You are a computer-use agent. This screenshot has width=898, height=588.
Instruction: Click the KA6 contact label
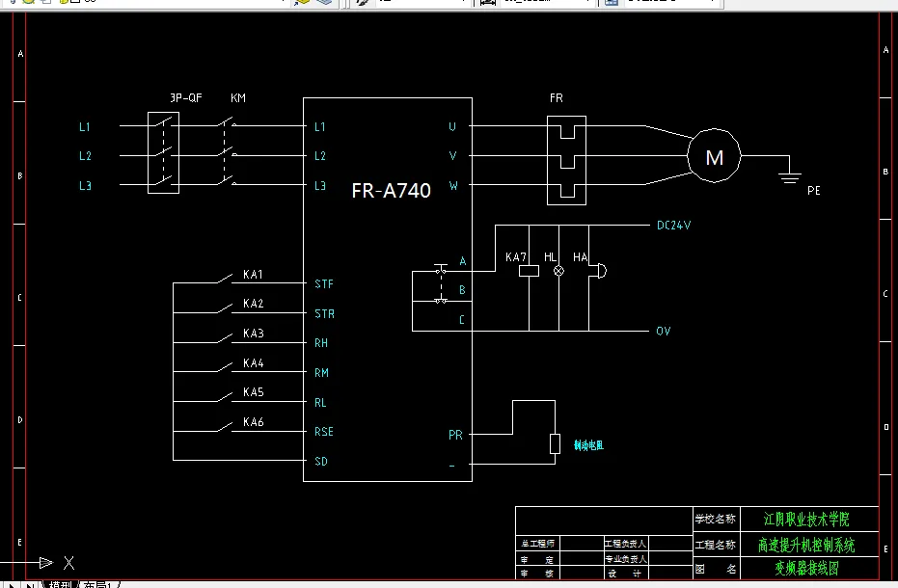(253, 422)
